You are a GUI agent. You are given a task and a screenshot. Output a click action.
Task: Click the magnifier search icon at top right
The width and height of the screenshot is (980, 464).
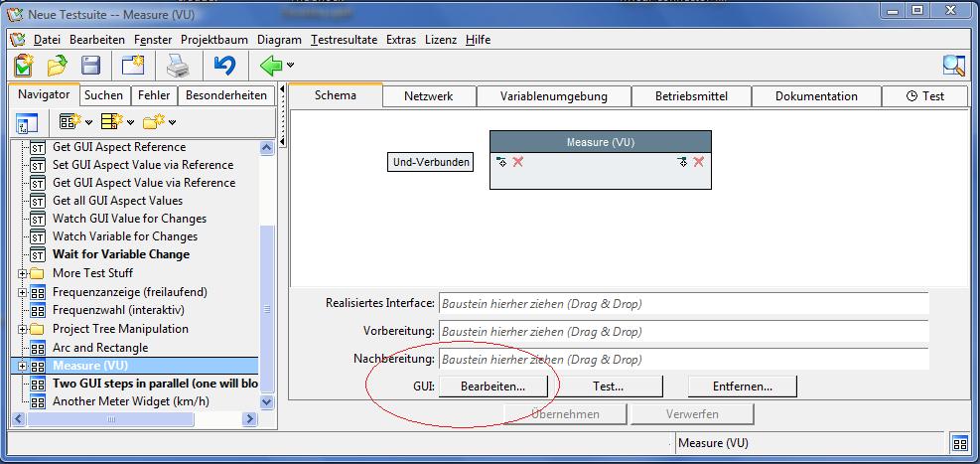[x=953, y=67]
